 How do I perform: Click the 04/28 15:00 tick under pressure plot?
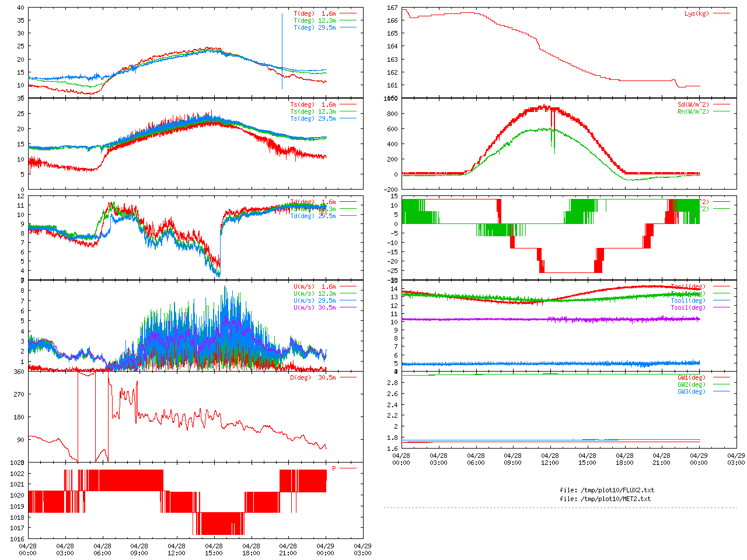point(214,549)
